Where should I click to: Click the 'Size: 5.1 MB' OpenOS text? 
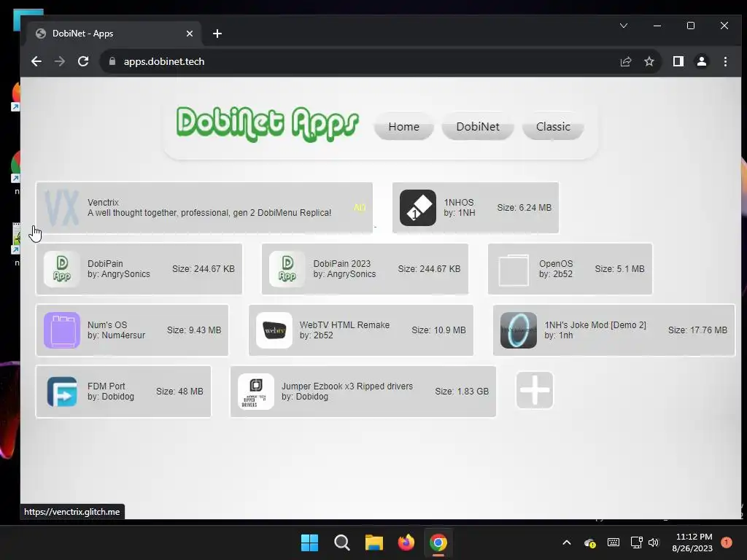619,269
